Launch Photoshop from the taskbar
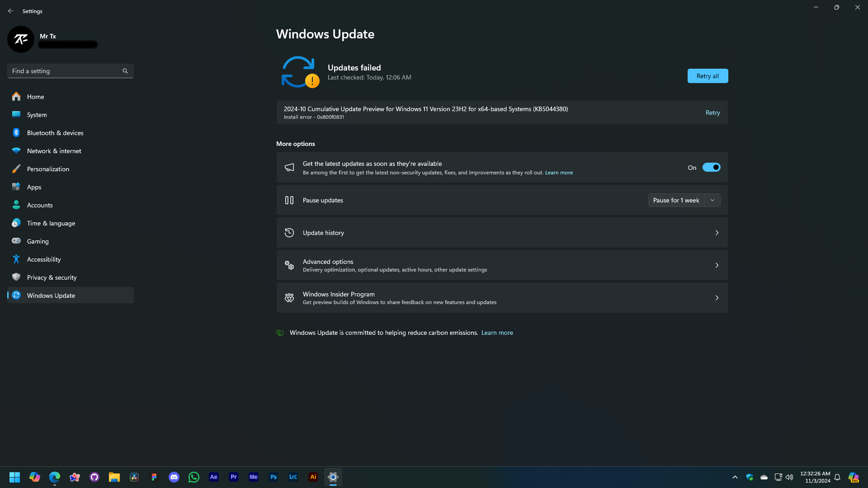This screenshot has height=488, width=868. (274, 477)
